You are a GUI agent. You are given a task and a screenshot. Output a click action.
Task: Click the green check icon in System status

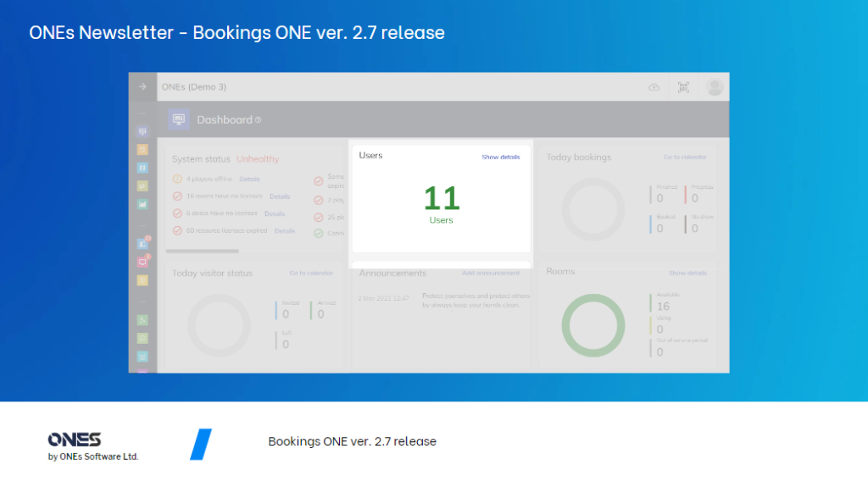[319, 234]
